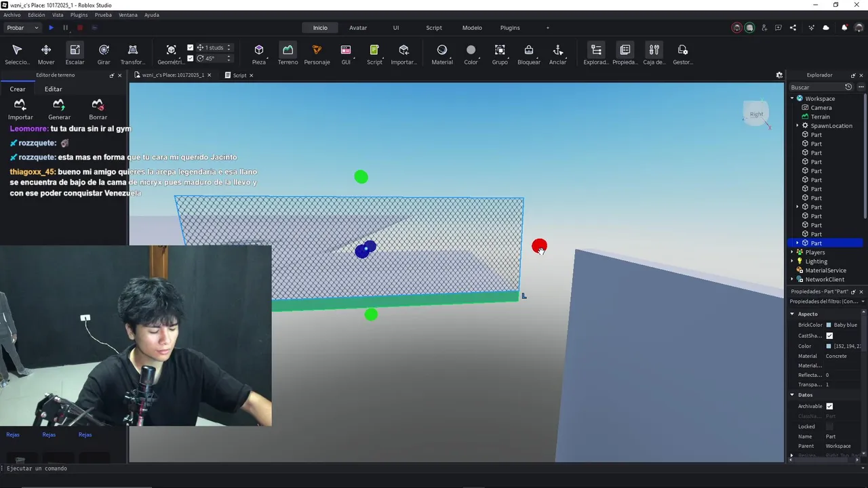
Task: Open the Edición menu
Action: tap(37, 15)
